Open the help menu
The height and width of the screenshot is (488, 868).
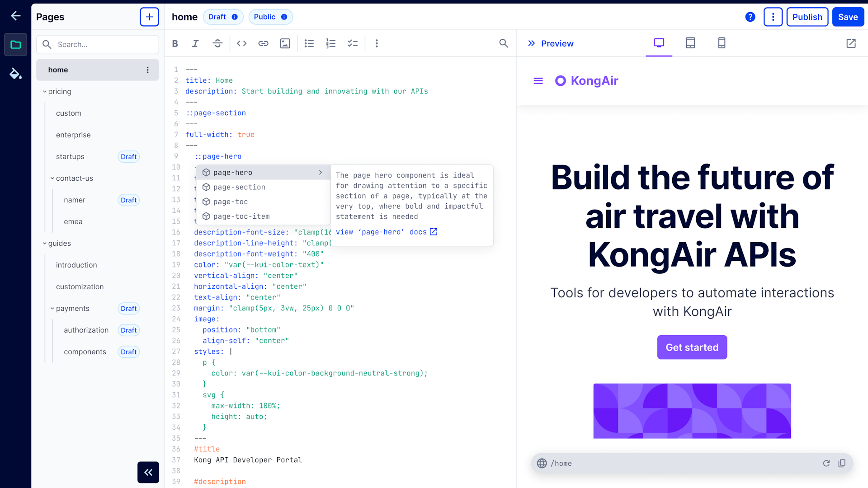[x=750, y=17]
